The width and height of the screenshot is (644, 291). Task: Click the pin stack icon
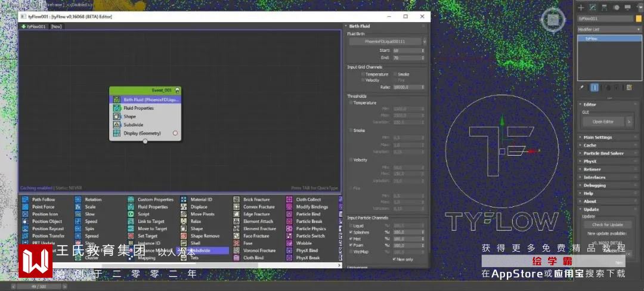[581, 88]
